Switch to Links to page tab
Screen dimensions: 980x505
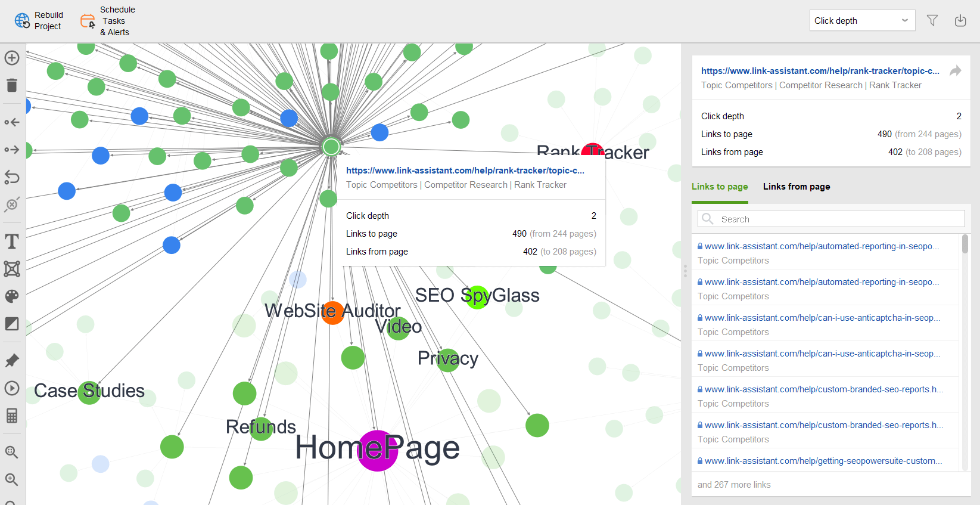point(720,187)
